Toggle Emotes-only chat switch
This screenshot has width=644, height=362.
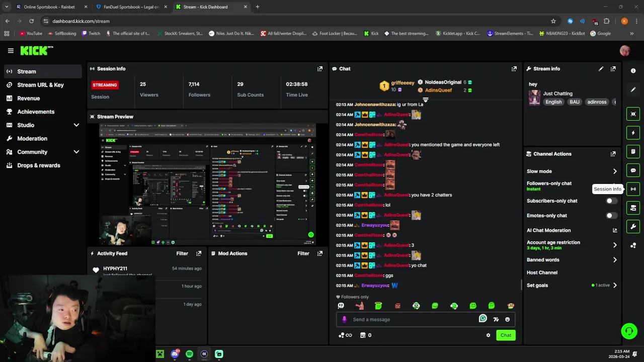click(611, 215)
